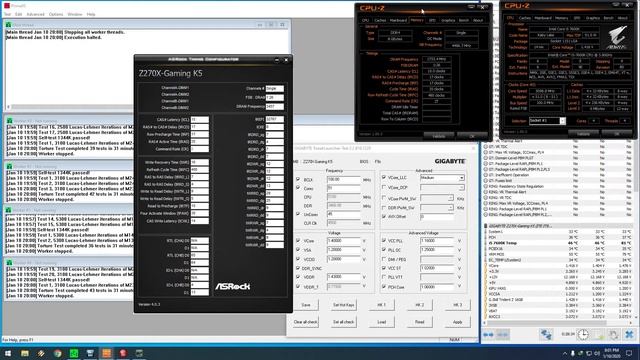640x360 pixels.
Task: Collapse HWiNFO GIGABYTE Z270X-Gaming K5 sensor group
Action: point(485,226)
